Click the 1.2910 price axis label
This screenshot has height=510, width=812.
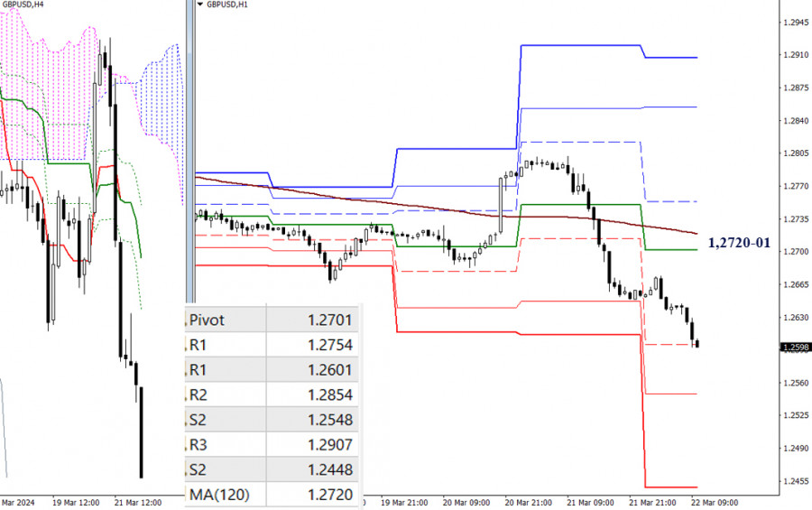coord(797,55)
